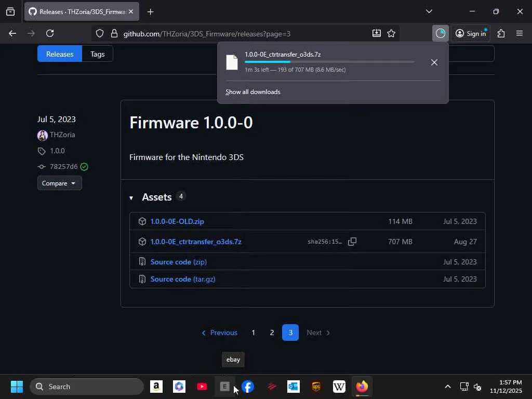Open the tracking protection shield icon

tap(99, 33)
